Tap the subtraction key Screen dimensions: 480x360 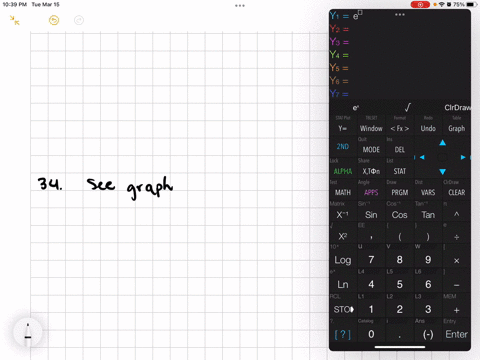456,285
